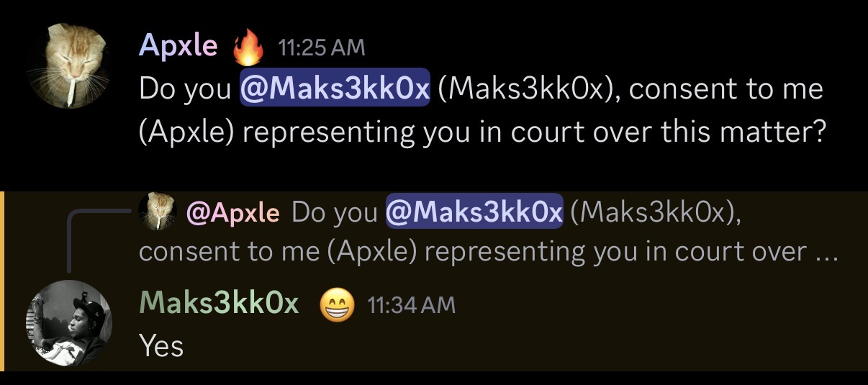
Task: Click the 11:25 AM timestamp
Action: 321,48
